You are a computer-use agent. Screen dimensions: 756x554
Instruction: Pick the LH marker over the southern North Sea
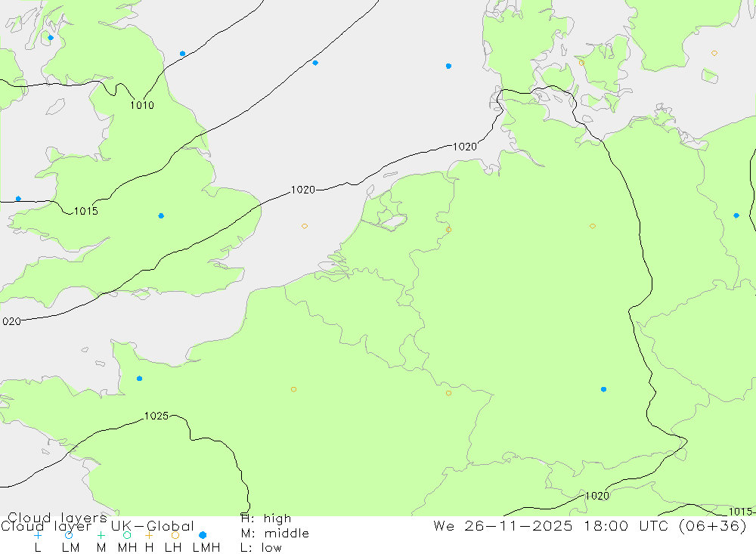[x=304, y=226]
